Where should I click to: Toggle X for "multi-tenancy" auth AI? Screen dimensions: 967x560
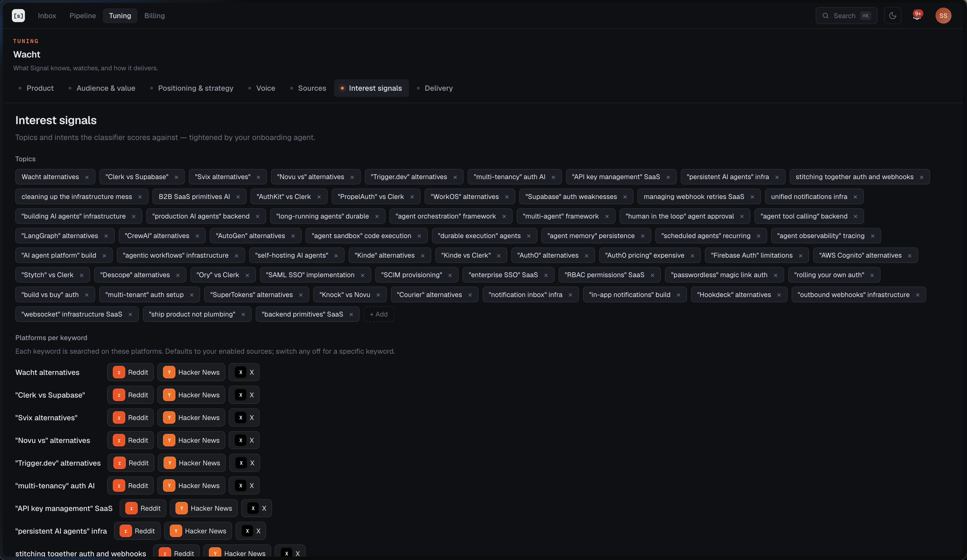[x=244, y=485]
